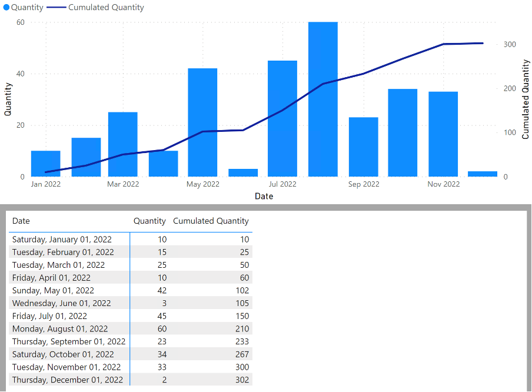Screen dimensions: 532x392
Task: Select the Thursday, September 01, 2022 row
Action: coord(131,341)
